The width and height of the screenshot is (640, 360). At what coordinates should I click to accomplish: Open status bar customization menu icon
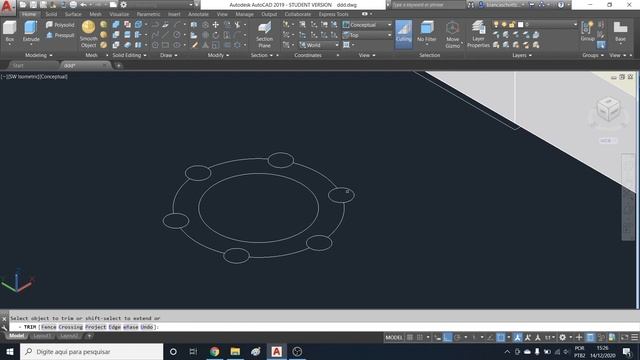pyautogui.click(x=634, y=338)
